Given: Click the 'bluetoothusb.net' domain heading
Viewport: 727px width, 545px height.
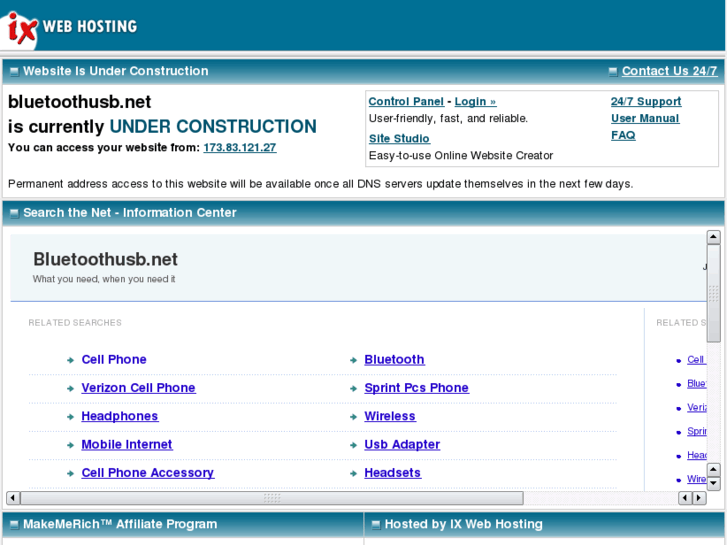Looking at the screenshot, I should pyautogui.click(x=79, y=102).
